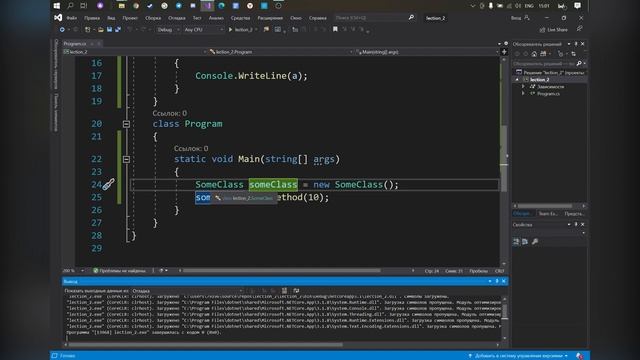
Task: Open the lection_2 project navigation dropdown
Action: tap(135, 52)
